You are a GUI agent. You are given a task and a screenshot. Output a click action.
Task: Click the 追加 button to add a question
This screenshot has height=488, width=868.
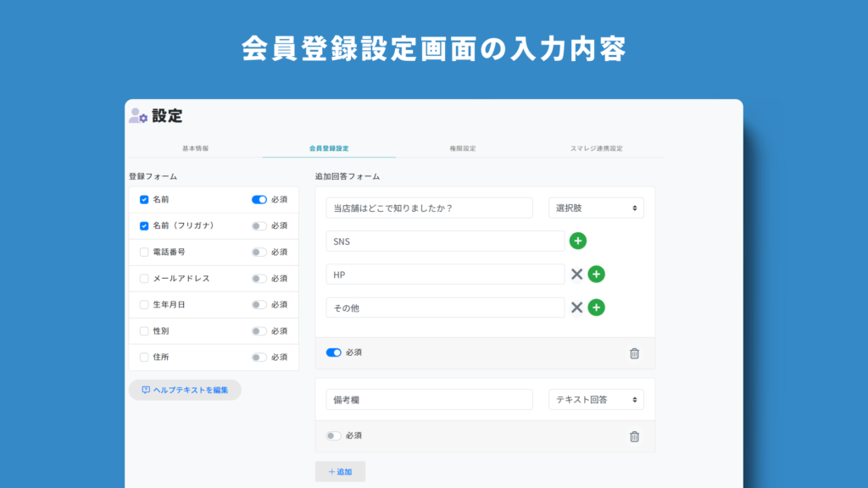(x=340, y=470)
